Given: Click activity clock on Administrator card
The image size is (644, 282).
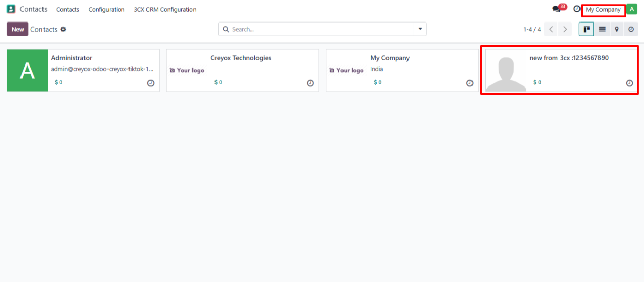Looking at the screenshot, I should [x=151, y=83].
